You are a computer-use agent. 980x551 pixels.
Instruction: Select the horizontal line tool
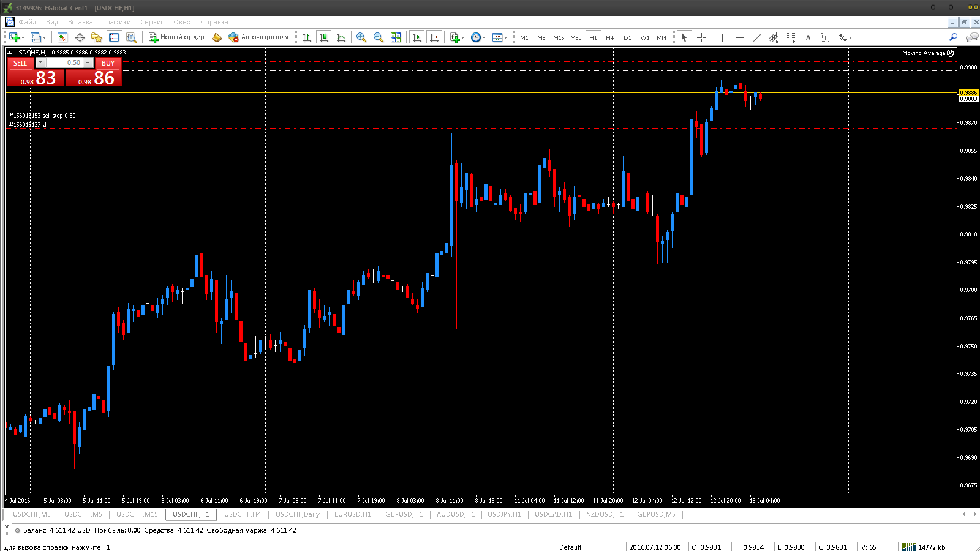pyautogui.click(x=740, y=37)
